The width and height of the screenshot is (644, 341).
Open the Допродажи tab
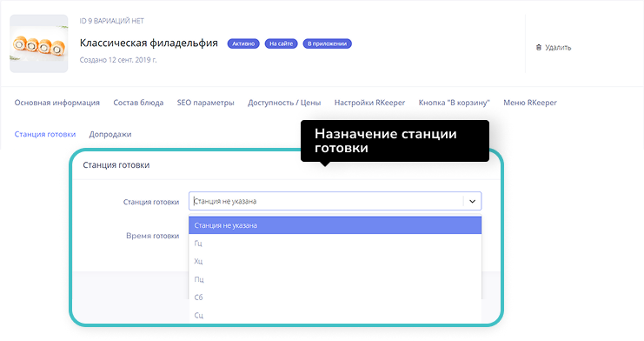(110, 134)
